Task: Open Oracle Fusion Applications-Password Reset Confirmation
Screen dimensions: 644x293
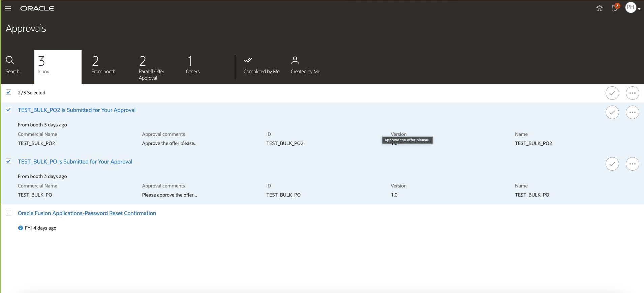Action: [x=87, y=213]
